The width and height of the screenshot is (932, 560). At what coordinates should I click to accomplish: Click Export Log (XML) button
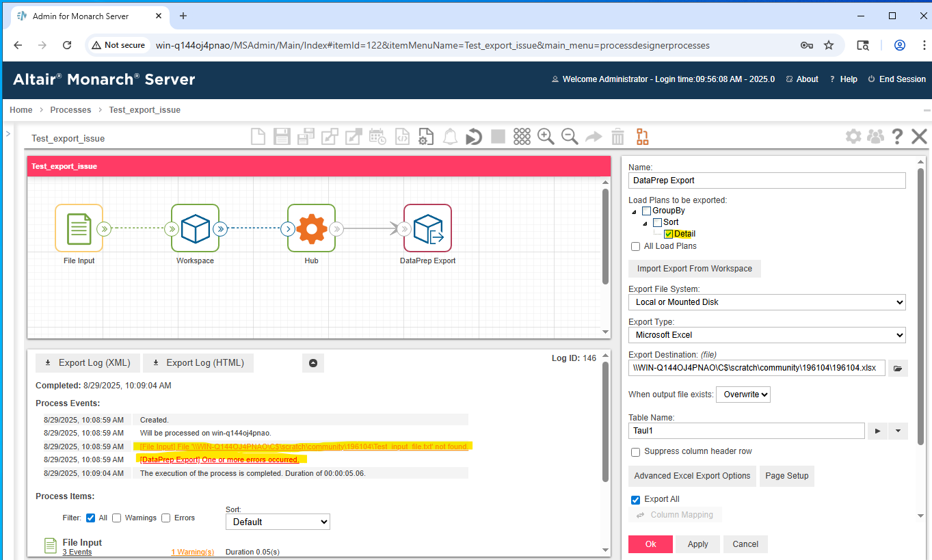click(88, 363)
